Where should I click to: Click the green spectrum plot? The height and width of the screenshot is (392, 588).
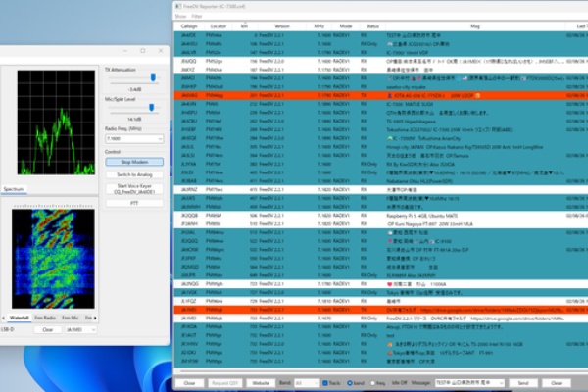point(56,122)
